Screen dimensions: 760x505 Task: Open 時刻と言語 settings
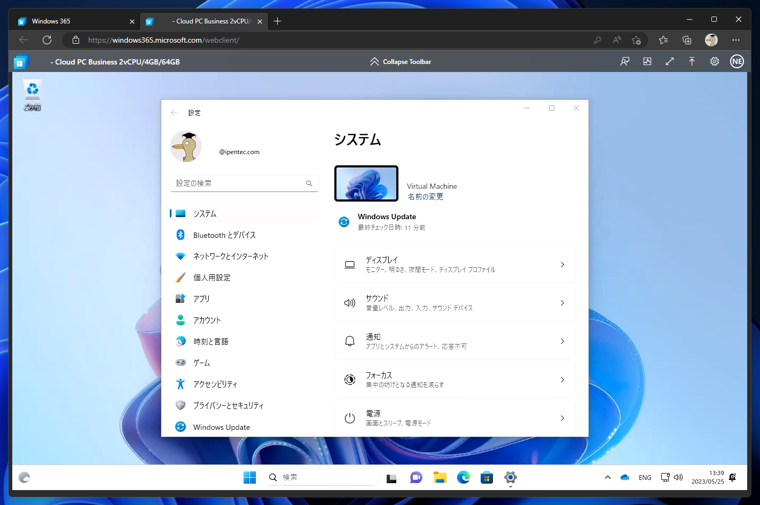coord(244,342)
